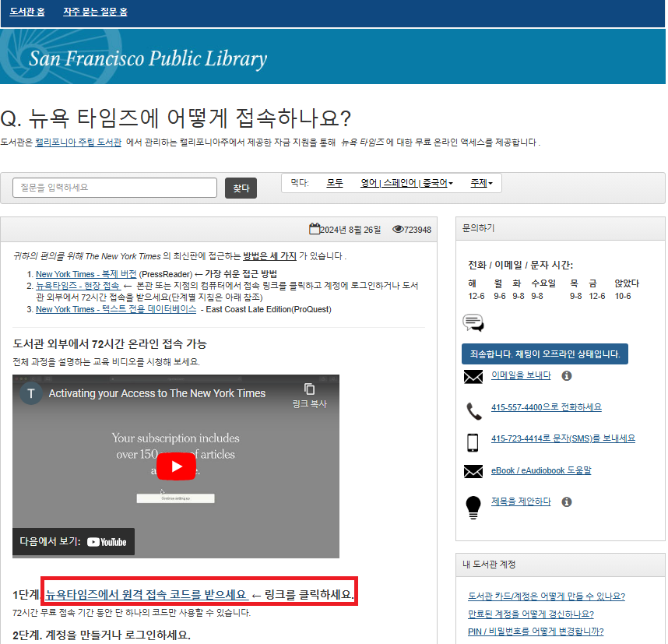Click the mobile phone SMS icon
Viewport: 668px width, 644px height.
(473, 442)
